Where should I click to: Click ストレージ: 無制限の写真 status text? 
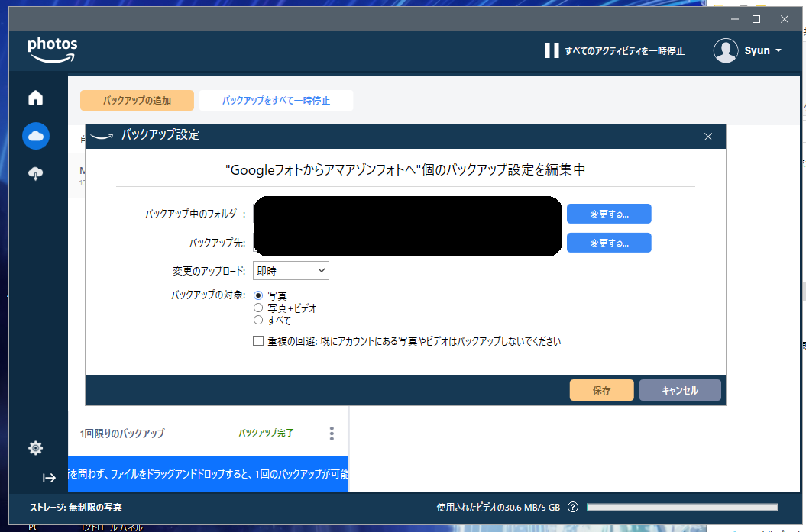coord(76,508)
